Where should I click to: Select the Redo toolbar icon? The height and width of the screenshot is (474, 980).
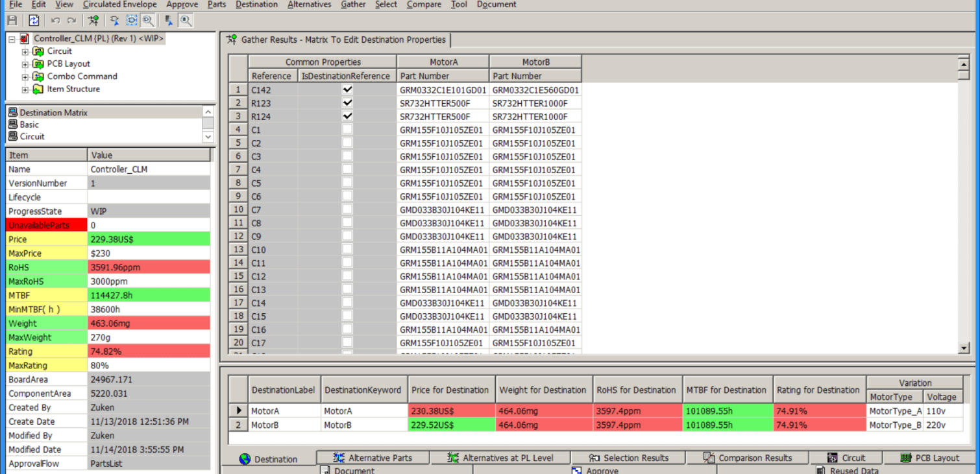point(73,20)
